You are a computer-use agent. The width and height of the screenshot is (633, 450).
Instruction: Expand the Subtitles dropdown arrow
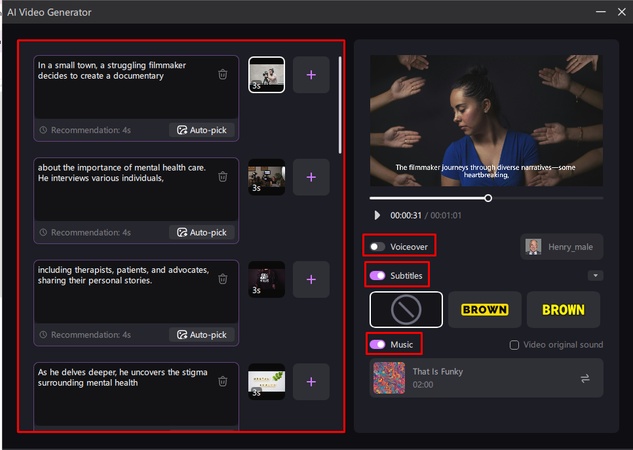(x=595, y=276)
